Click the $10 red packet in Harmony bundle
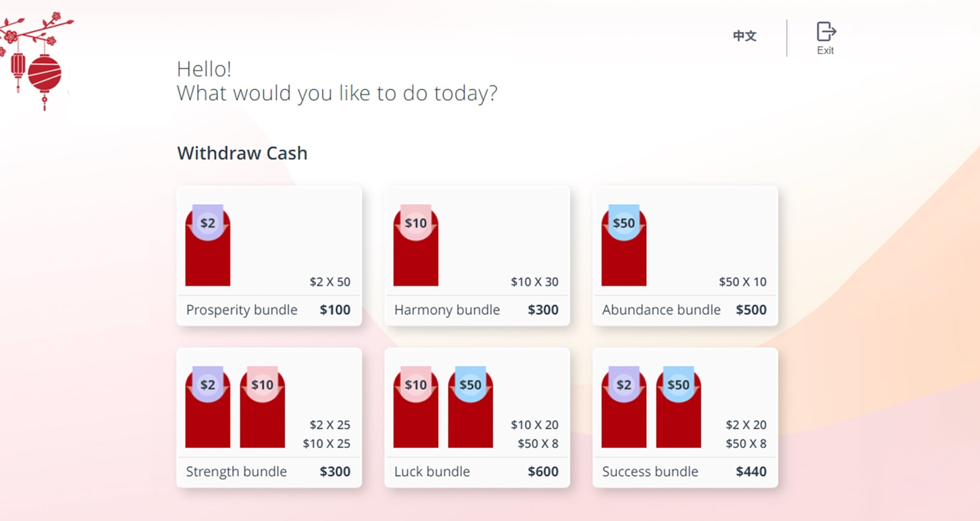The image size is (980, 521). [415, 245]
